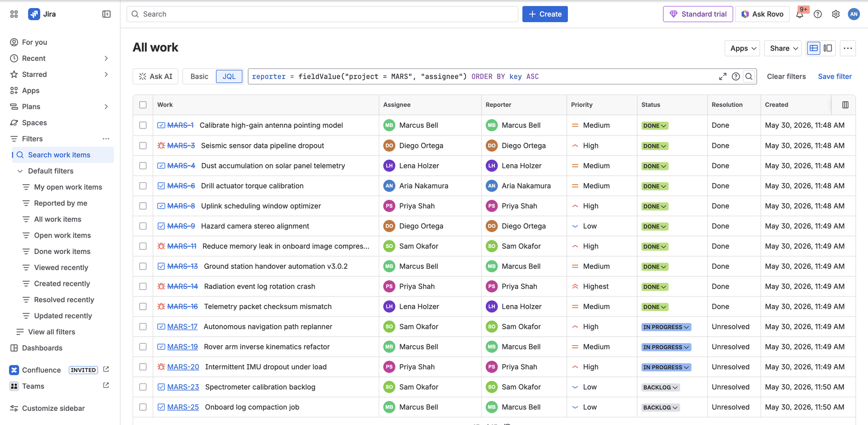Expand the JQL editor with the arrows icon
This screenshot has width=868, height=425.
[x=723, y=76]
